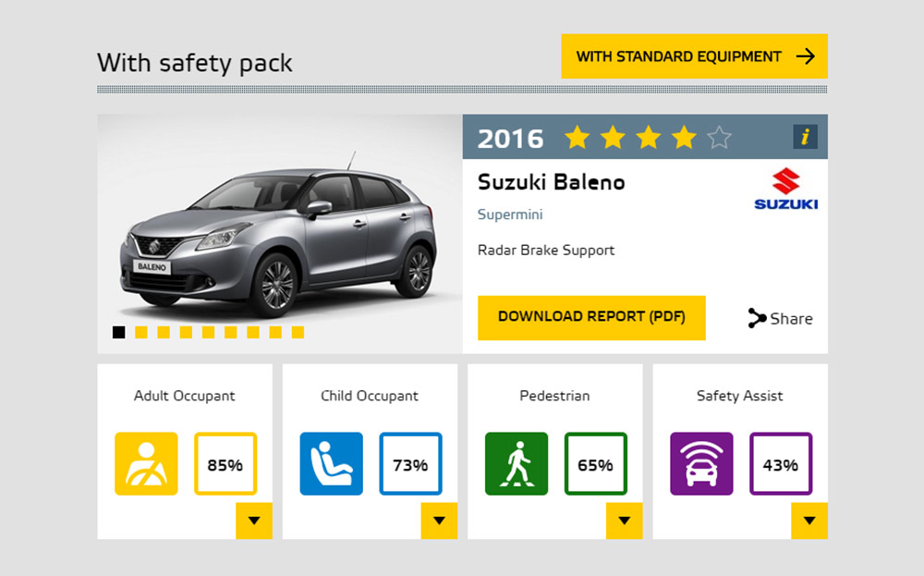Expand the Child Occupant details arrow
Viewport: 924px width, 576px height.
pos(439,521)
